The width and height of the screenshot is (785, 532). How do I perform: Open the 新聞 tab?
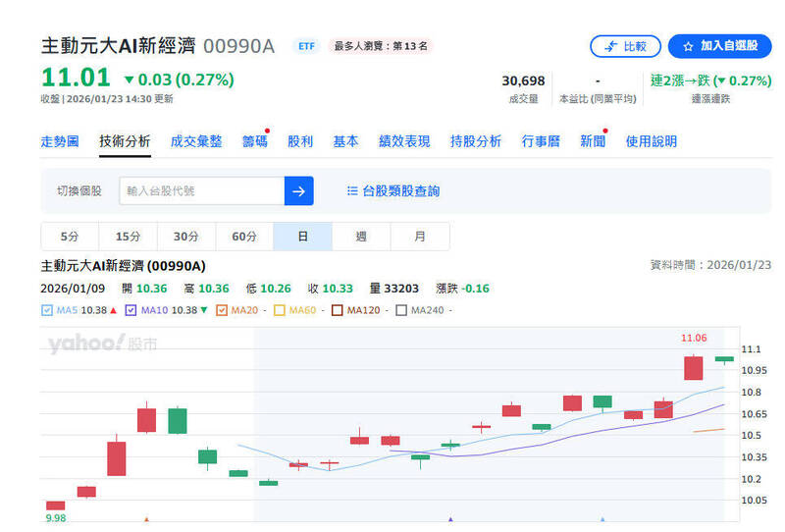click(x=593, y=141)
